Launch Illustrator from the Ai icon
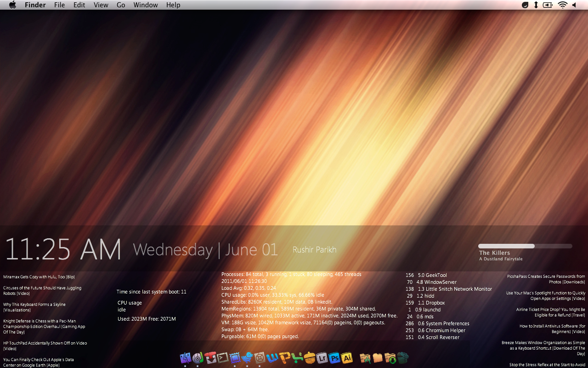The image size is (588, 368). (347, 357)
